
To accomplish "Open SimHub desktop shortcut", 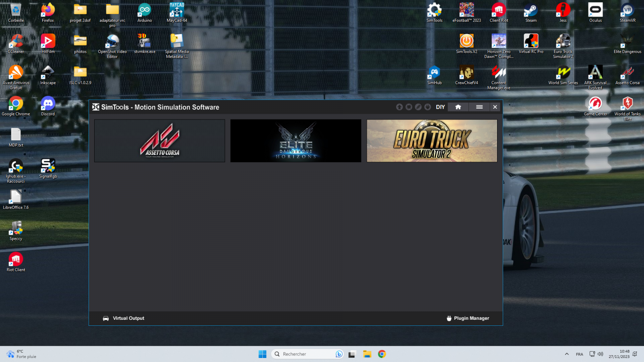I will pyautogui.click(x=434, y=75).
